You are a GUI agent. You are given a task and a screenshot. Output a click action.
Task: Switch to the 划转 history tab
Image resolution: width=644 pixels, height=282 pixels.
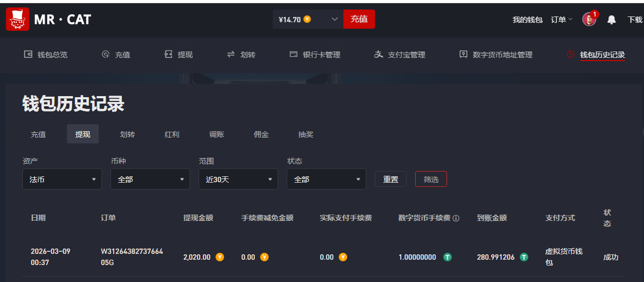(x=127, y=134)
